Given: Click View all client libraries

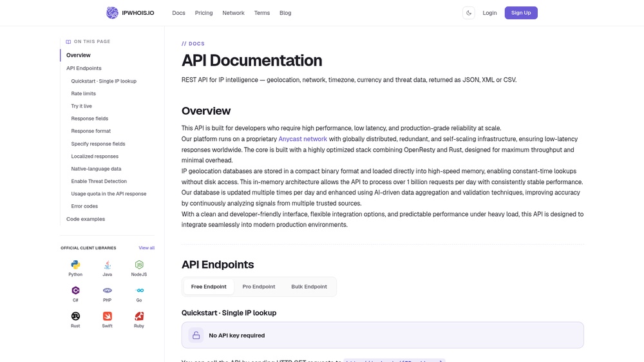Looking at the screenshot, I should (147, 248).
